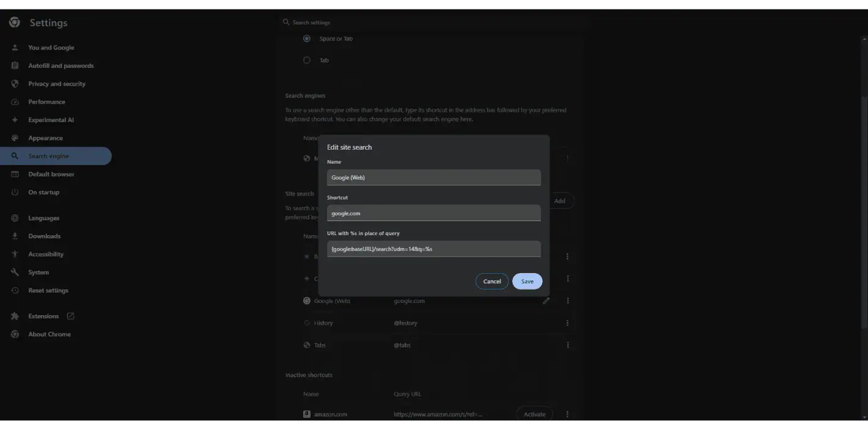Click the Downloads arrow icon in sidebar
Viewport: 868px width, 430px height.
15,236
